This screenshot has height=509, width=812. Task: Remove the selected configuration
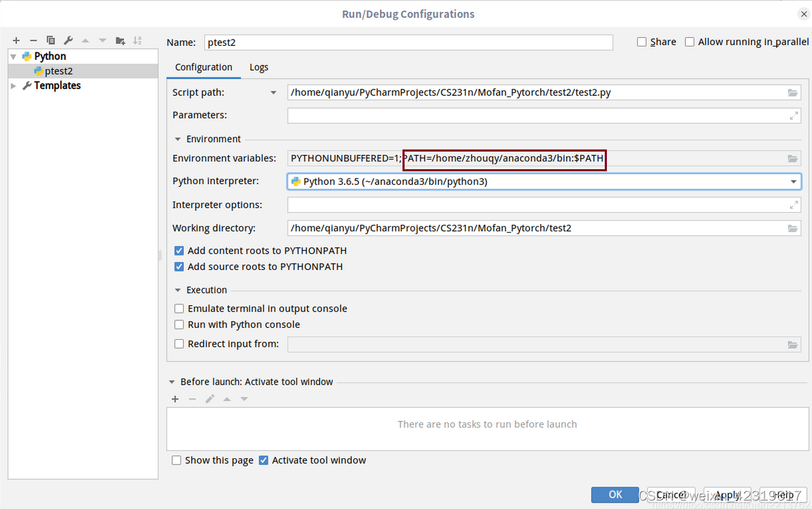coord(32,40)
